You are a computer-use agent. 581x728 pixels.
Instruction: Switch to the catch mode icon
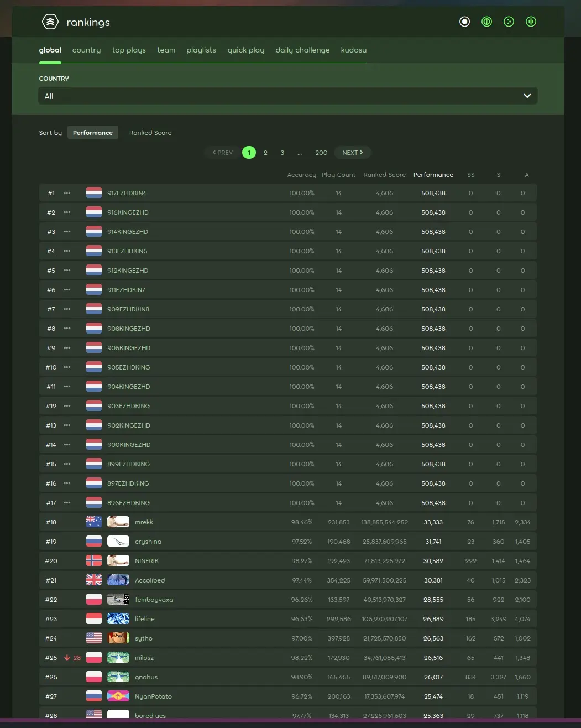click(509, 22)
